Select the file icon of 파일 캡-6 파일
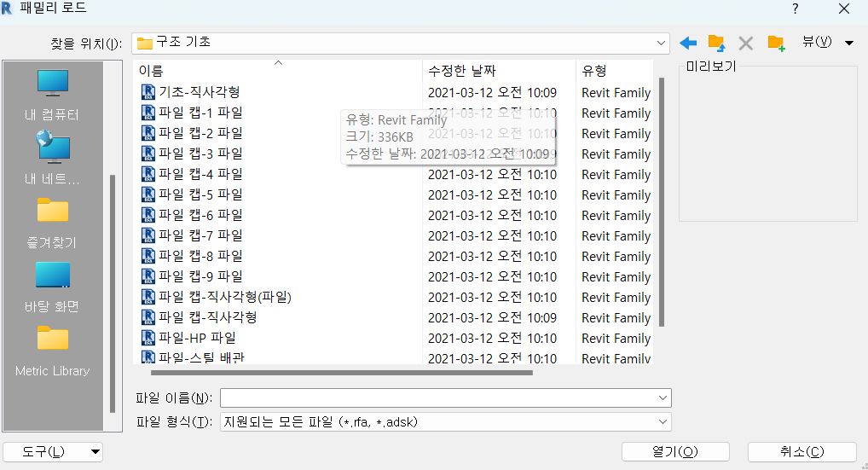The width and height of the screenshot is (868, 470). [148, 215]
